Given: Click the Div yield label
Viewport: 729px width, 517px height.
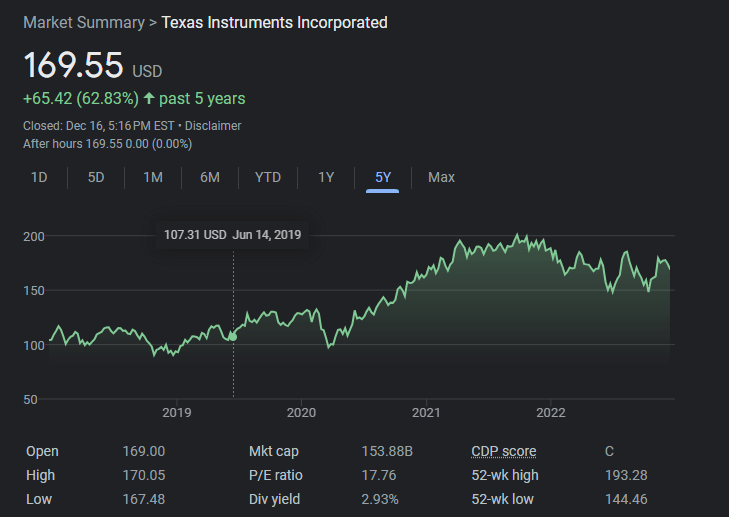Looking at the screenshot, I should coord(274,499).
